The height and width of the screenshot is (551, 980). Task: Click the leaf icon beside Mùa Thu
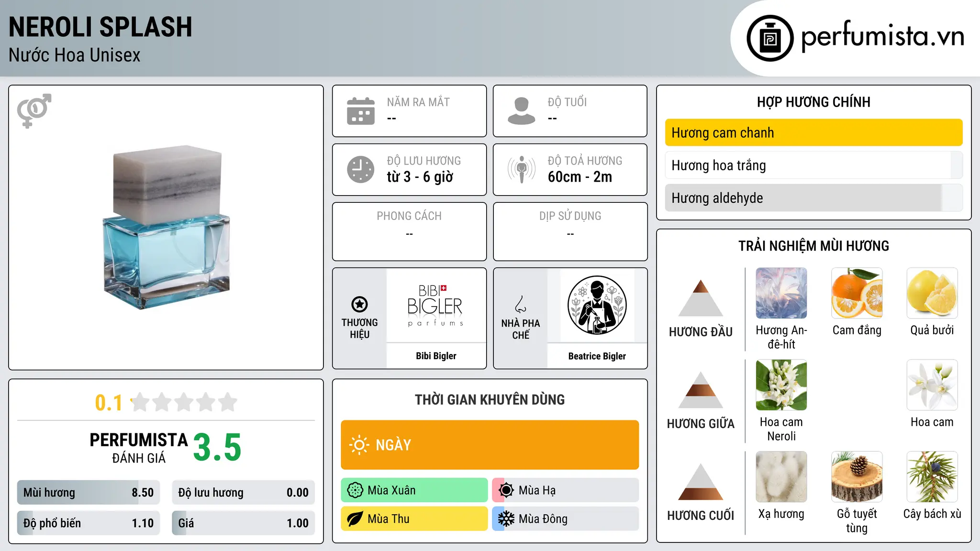click(355, 519)
